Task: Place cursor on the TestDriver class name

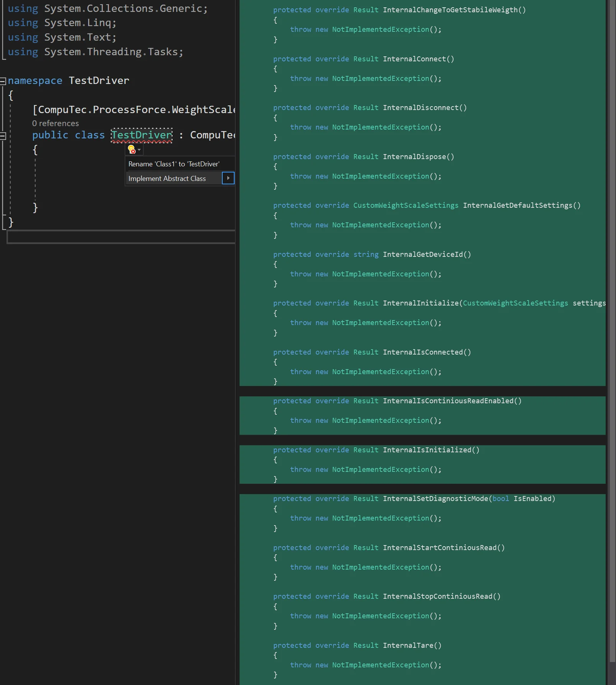Action: pos(141,135)
